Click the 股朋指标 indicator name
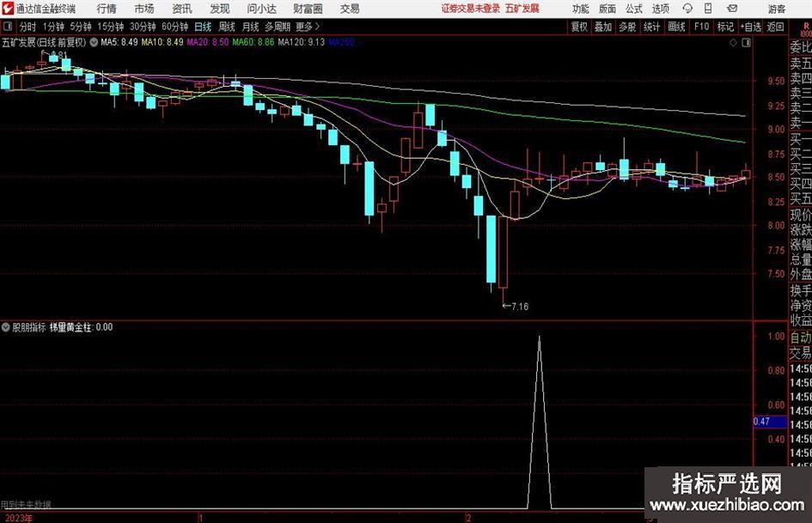Screen dimensions: 812x523 click(x=29, y=327)
